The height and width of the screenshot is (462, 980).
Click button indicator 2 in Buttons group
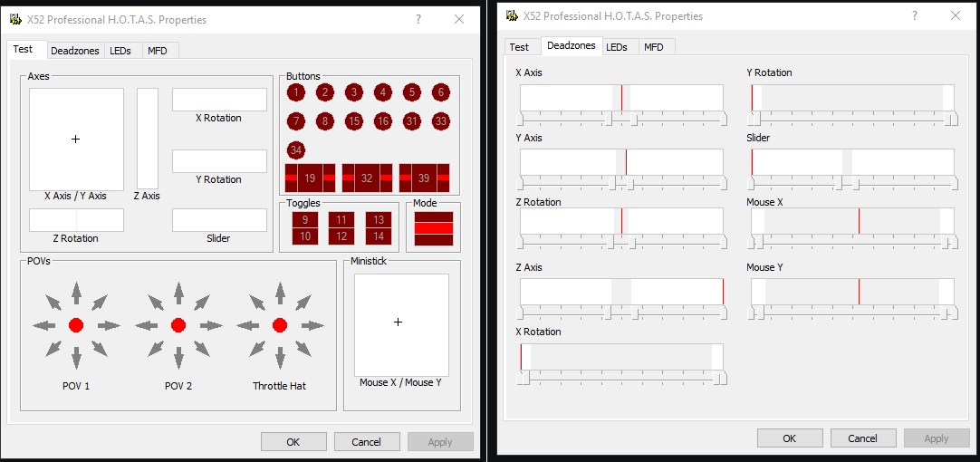point(325,92)
